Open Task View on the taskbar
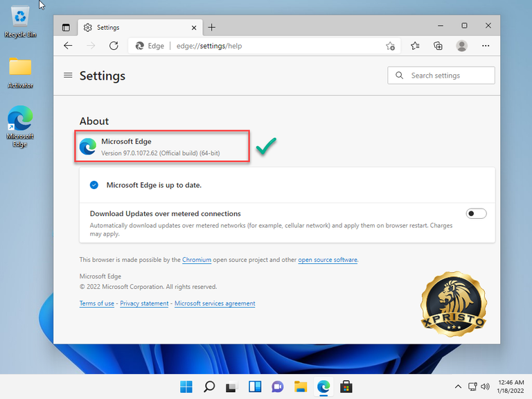 (x=232, y=387)
